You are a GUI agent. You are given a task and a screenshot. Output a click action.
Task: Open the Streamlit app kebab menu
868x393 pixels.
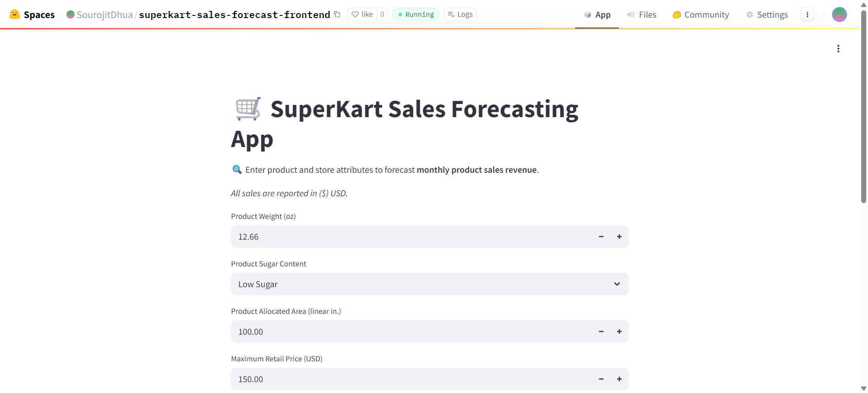(838, 49)
